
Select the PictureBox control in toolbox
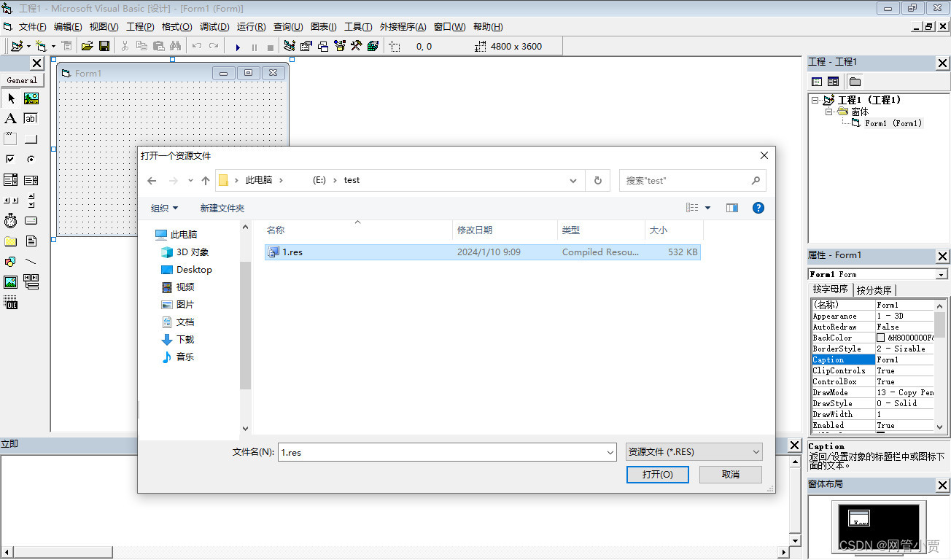point(31,98)
